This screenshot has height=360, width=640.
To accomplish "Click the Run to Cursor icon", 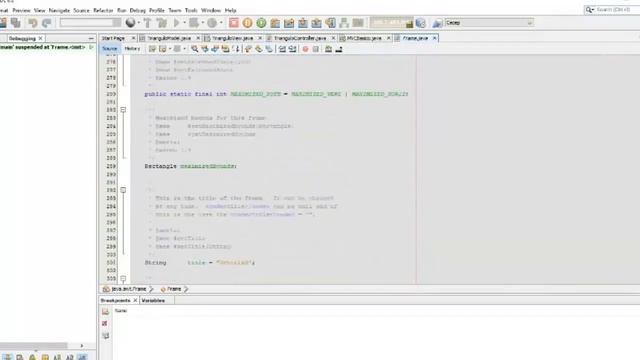I will click(330, 23).
